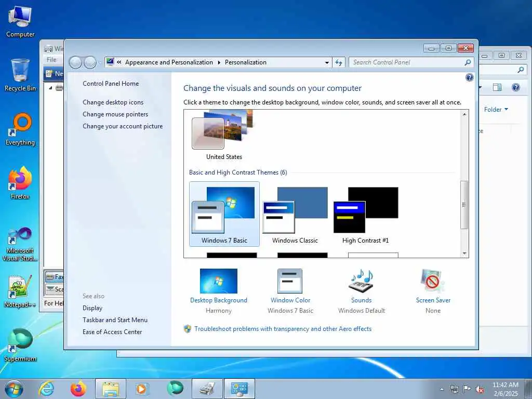The image size is (532, 399).
Task: Click the Scan view button in background window
Action: 54,289
